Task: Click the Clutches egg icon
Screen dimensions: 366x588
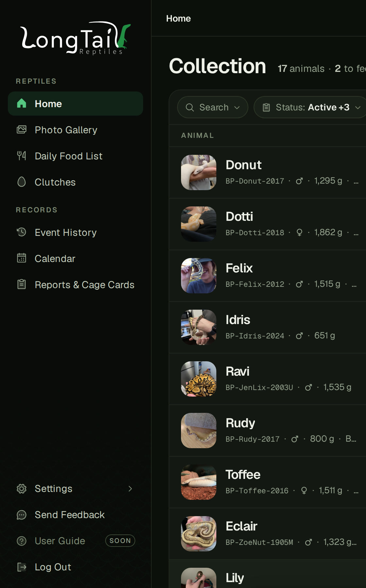Action: (22, 182)
